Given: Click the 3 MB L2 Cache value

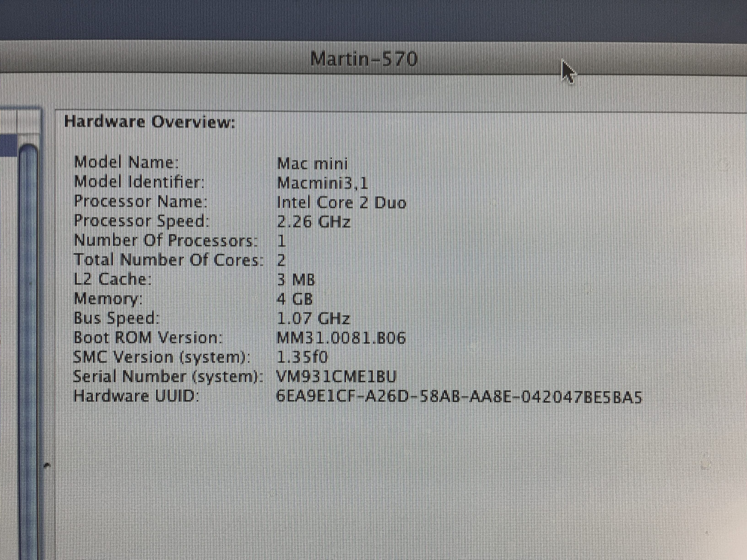Looking at the screenshot, I should [296, 280].
